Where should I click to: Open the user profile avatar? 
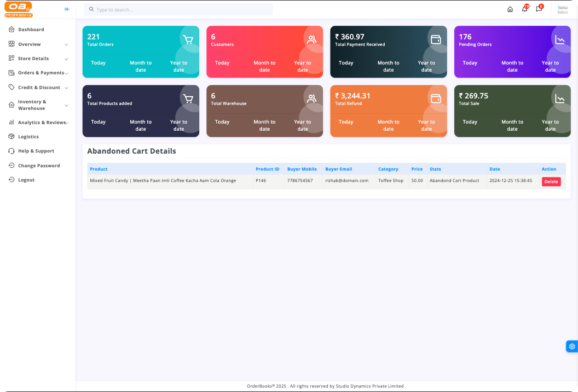[562, 9]
